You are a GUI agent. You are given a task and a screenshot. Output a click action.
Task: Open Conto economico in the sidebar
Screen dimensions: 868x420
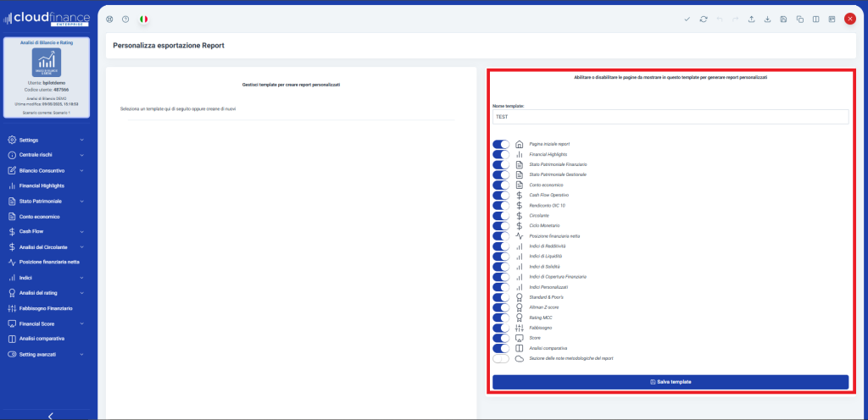point(39,217)
